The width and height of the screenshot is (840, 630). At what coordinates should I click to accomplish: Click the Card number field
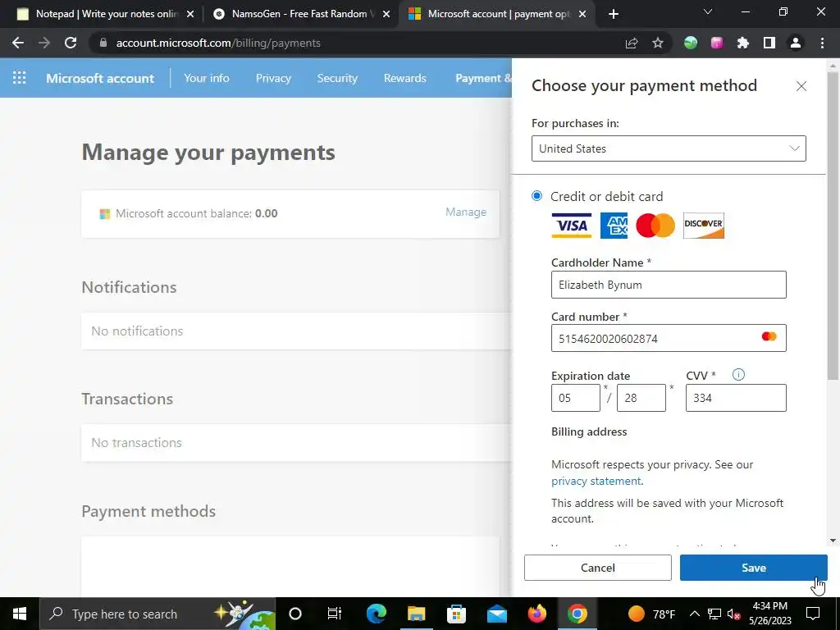pos(669,338)
